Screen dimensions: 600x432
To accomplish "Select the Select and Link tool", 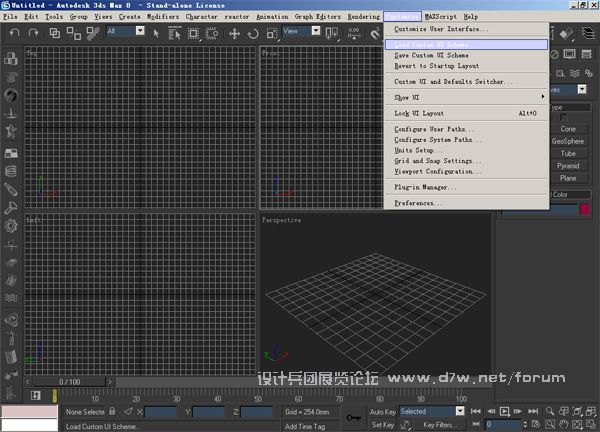I will tap(55, 33).
